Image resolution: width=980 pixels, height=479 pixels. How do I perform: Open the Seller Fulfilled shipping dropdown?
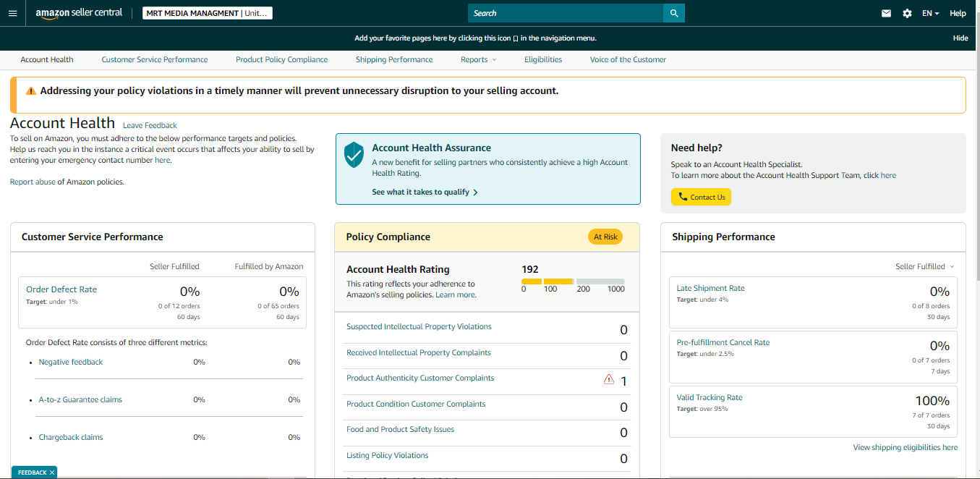click(x=925, y=266)
